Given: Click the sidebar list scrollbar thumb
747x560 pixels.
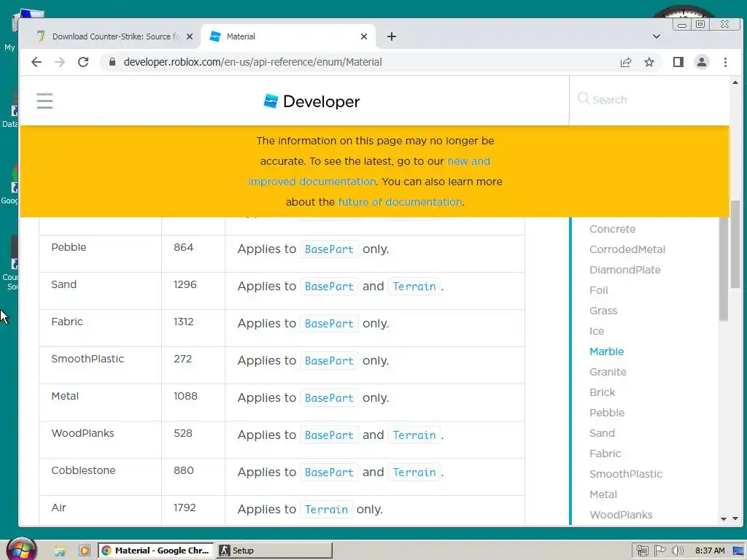Looking at the screenshot, I should click(x=723, y=269).
